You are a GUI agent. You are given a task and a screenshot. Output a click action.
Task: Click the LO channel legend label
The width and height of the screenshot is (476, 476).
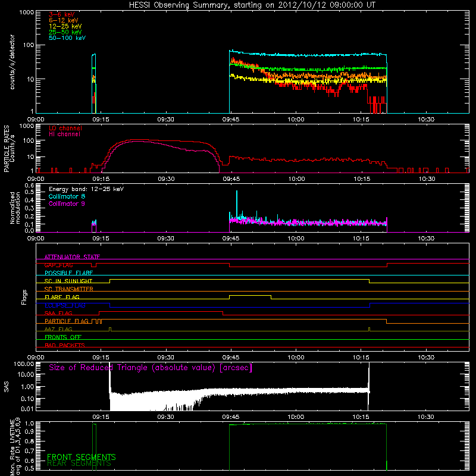pos(65,128)
